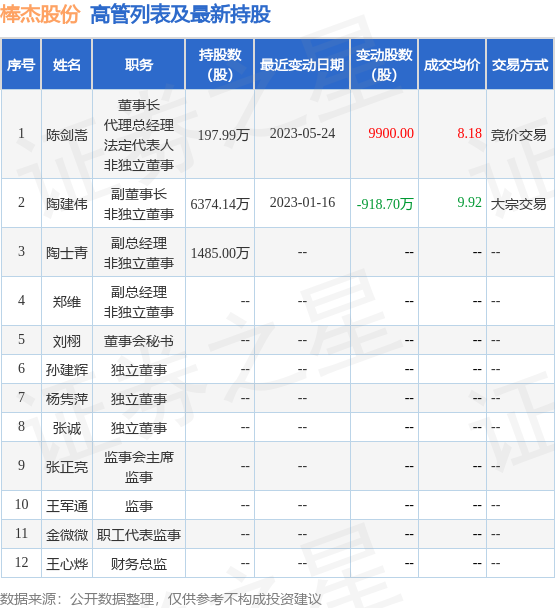This screenshot has height=608, width=555.
Task: Click the name 张正亮
Action: 67,467
